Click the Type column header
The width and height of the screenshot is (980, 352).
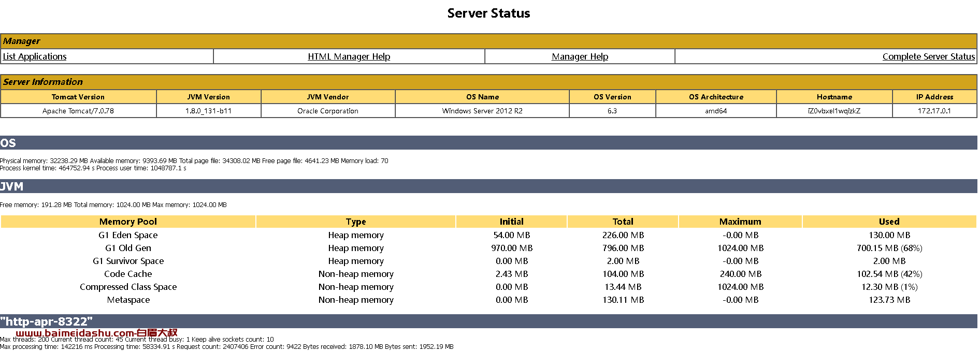(356, 222)
